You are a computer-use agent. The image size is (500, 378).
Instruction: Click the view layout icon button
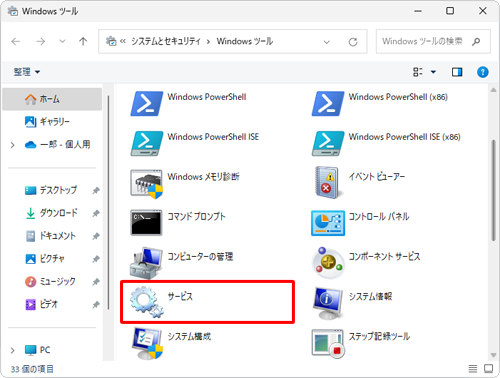point(418,72)
